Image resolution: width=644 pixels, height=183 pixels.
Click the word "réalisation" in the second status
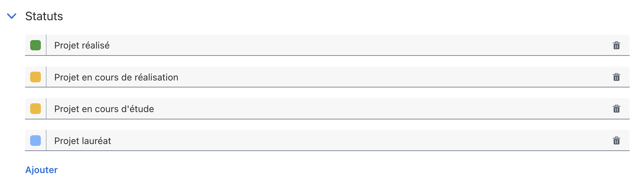coord(156,77)
